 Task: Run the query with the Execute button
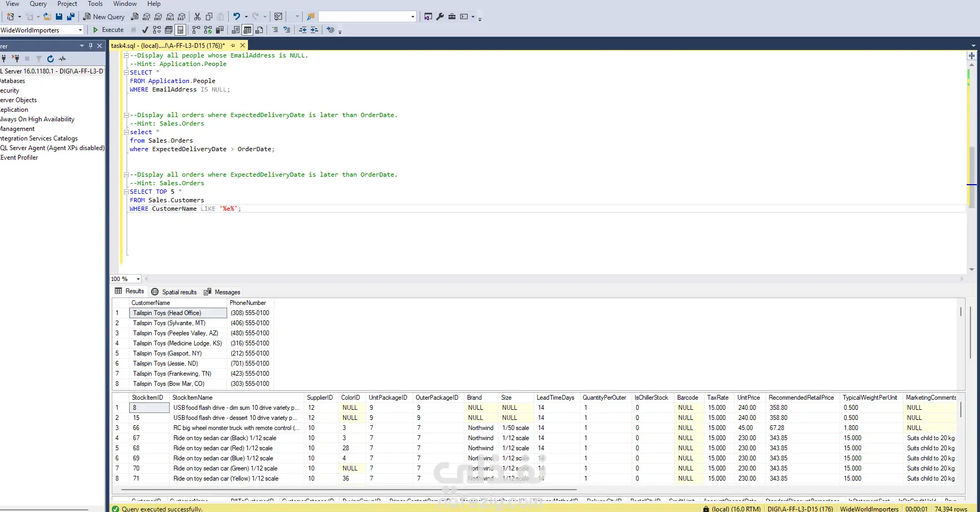108,30
